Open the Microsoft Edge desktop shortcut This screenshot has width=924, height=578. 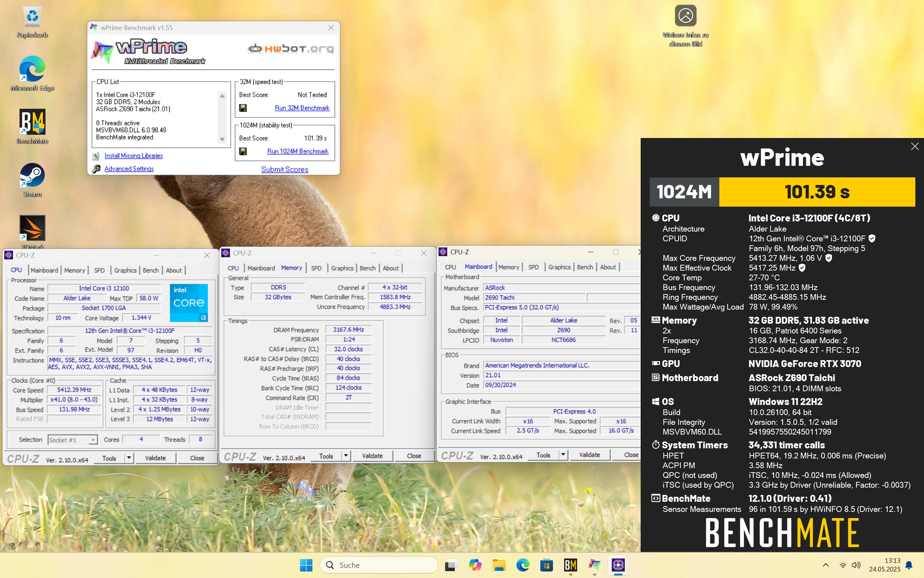32,74
